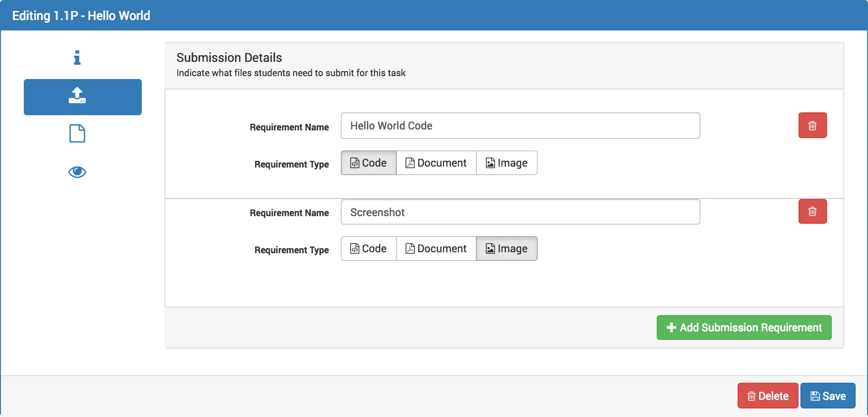868x417 pixels.
Task: Open the eye icon preview tab
Action: tap(77, 172)
